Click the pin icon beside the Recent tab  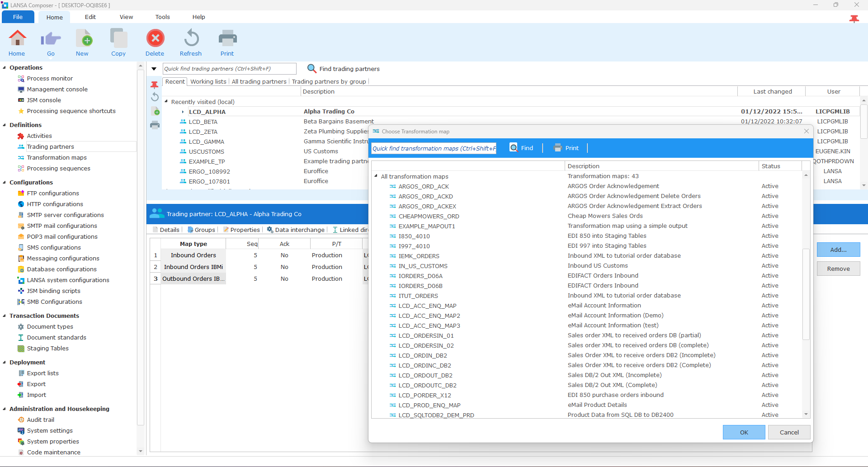[155, 85]
